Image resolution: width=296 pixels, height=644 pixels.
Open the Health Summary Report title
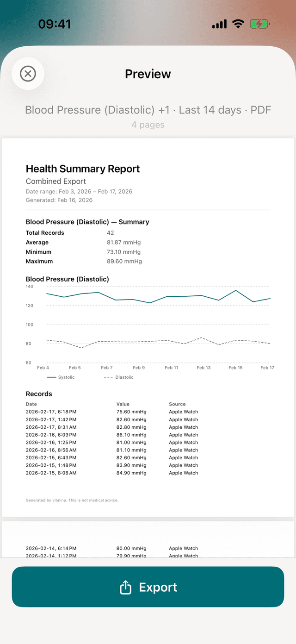83,169
